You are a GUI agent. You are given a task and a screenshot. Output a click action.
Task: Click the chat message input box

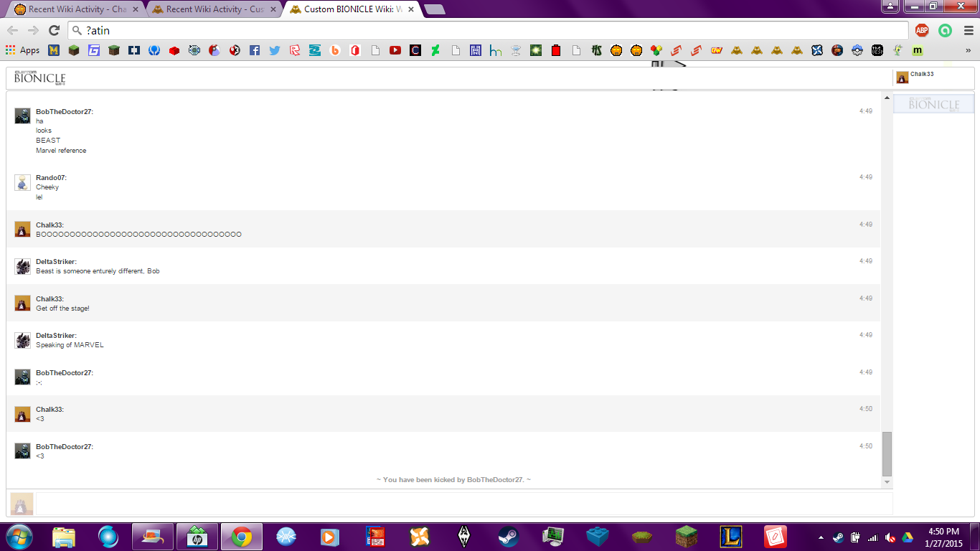[463, 504]
